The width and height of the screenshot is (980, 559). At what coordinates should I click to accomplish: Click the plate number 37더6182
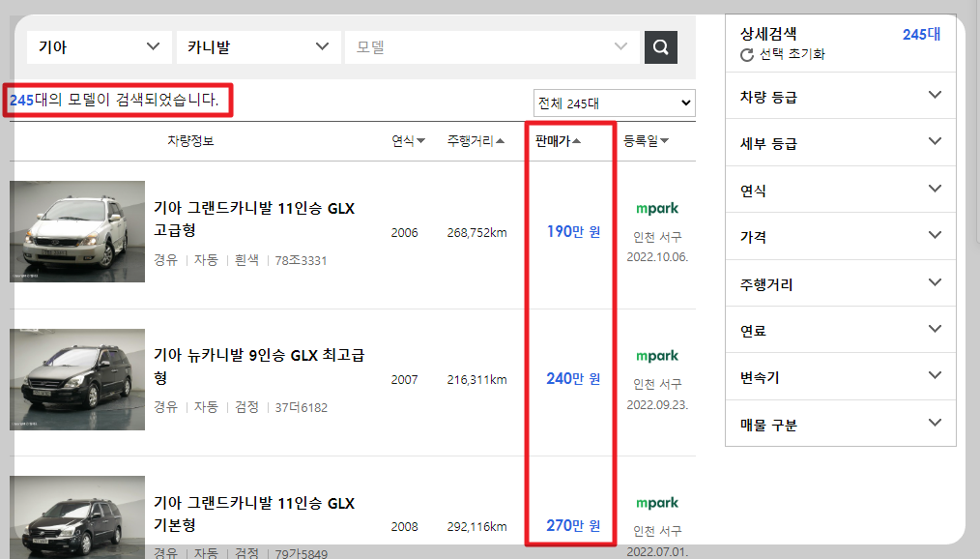pyautogui.click(x=302, y=408)
